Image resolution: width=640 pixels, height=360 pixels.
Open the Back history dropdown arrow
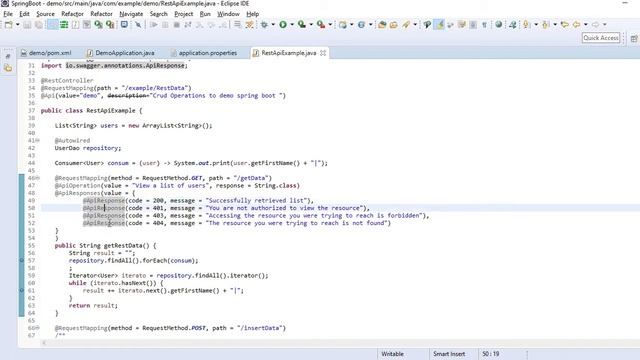586,25
